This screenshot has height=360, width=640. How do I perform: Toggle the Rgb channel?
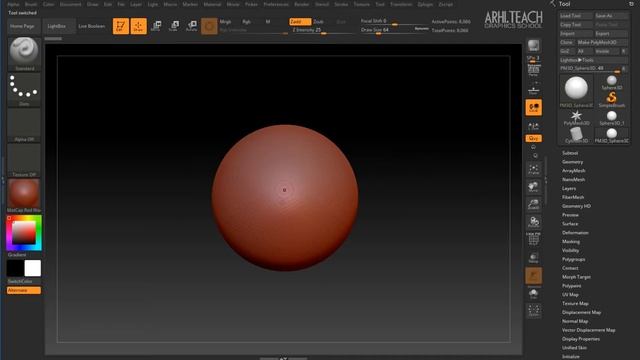[x=247, y=22]
